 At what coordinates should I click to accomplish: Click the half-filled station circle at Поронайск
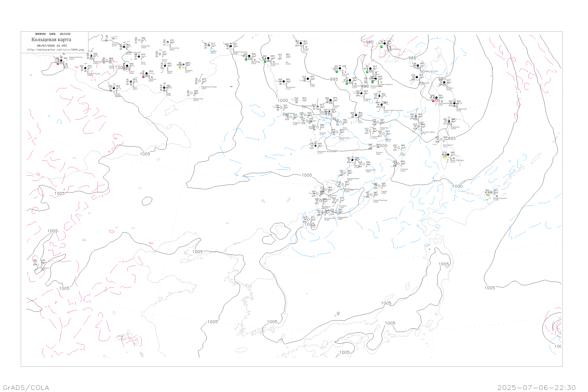pos(449,121)
